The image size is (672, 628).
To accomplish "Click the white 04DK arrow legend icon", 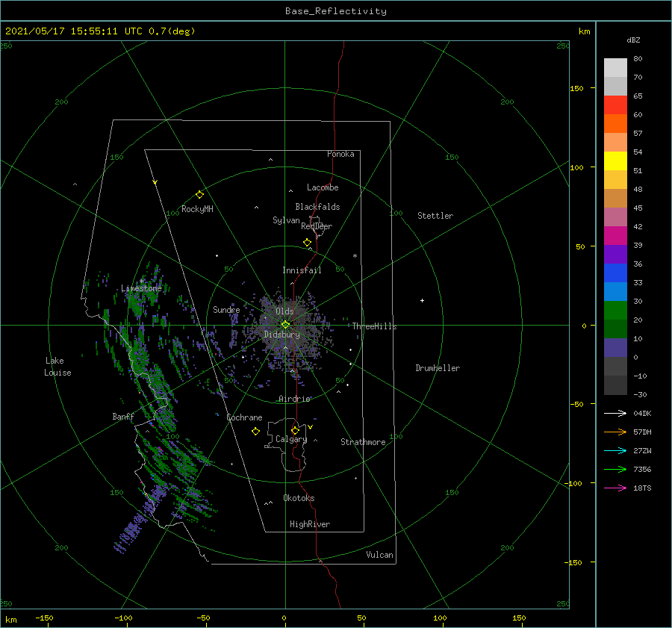I will [x=615, y=413].
